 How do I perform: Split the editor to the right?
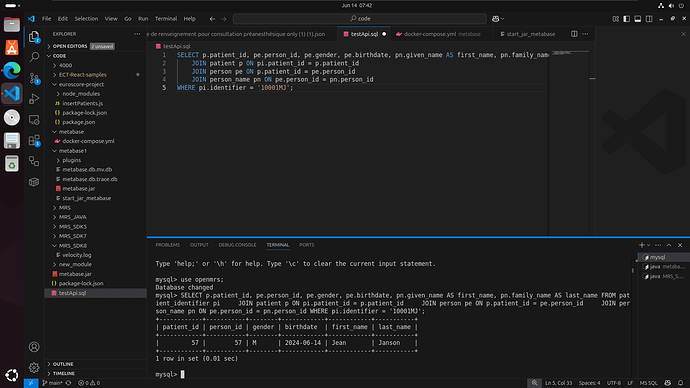coord(574,34)
